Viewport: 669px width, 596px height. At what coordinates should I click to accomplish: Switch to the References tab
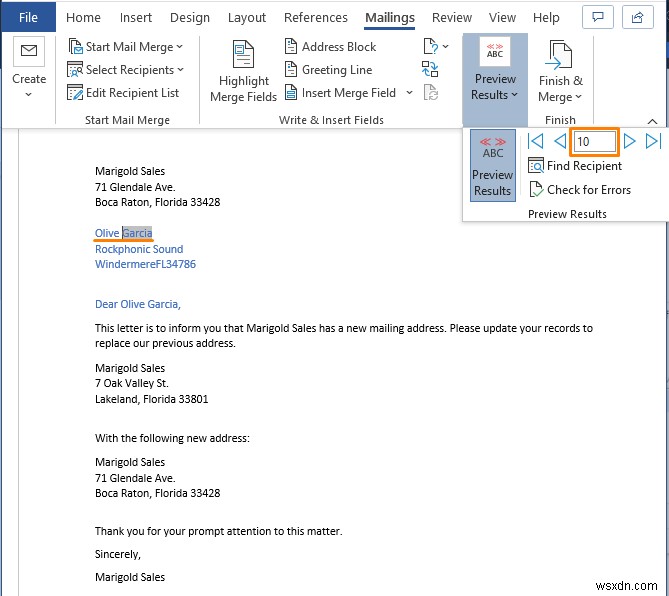pyautogui.click(x=316, y=17)
